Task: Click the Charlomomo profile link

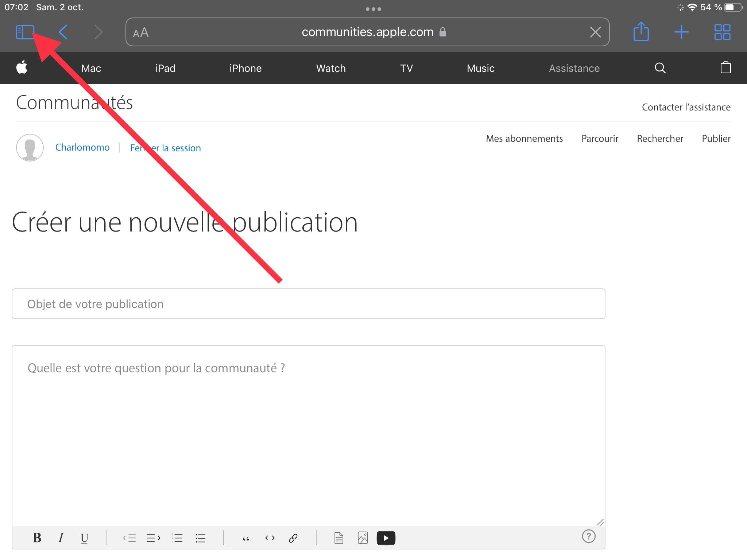Action: (82, 147)
